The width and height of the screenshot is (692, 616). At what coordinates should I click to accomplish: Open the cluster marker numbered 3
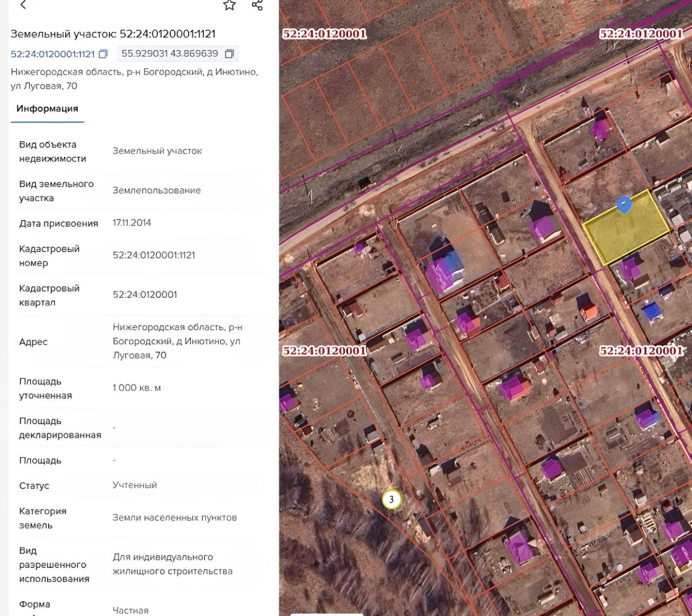(391, 499)
